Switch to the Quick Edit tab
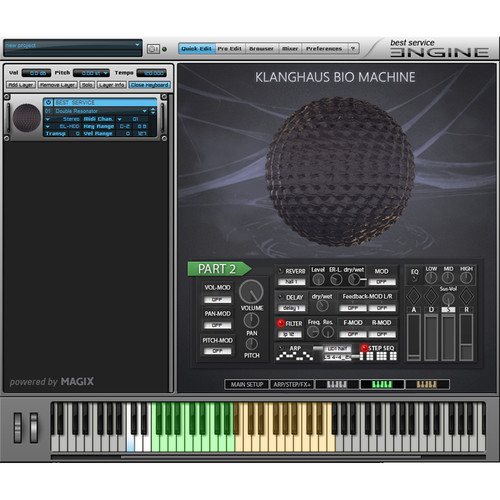The height and width of the screenshot is (500, 500). click(x=197, y=49)
